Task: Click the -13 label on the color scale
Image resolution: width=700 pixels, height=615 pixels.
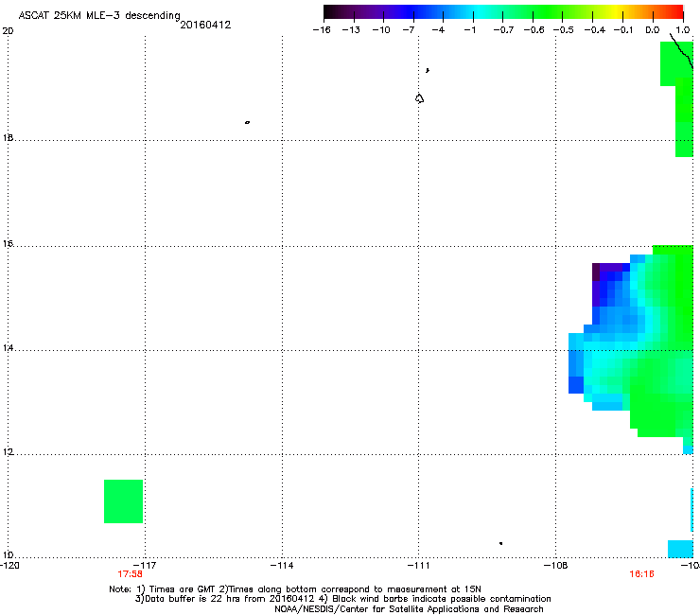Action: coord(351,30)
